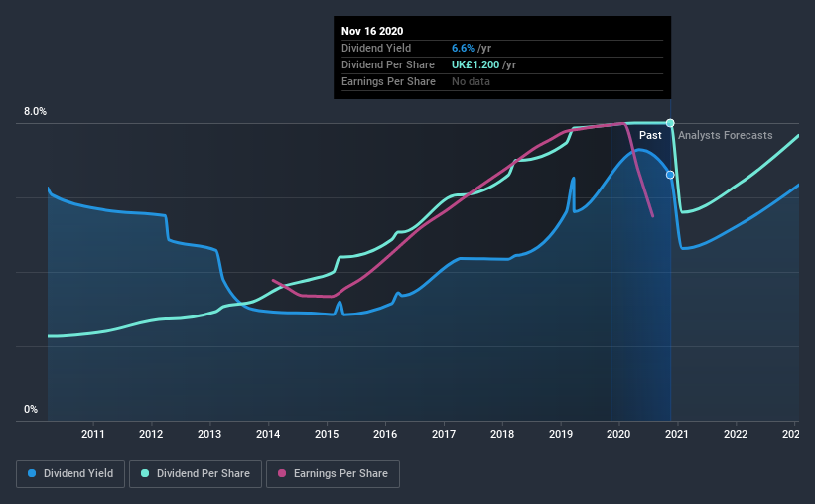Toggle the Dividend Per Share legend button
This screenshot has width=815, height=504.
coord(196,474)
